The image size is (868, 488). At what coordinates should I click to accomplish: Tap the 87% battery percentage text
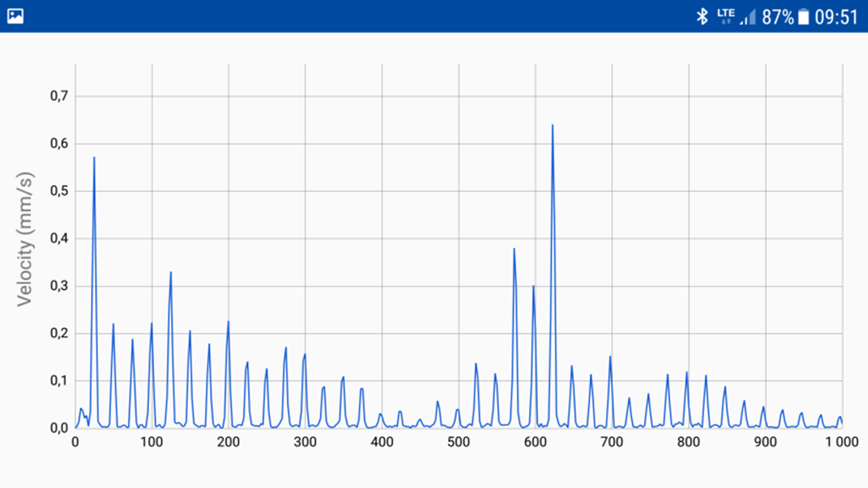pos(778,17)
